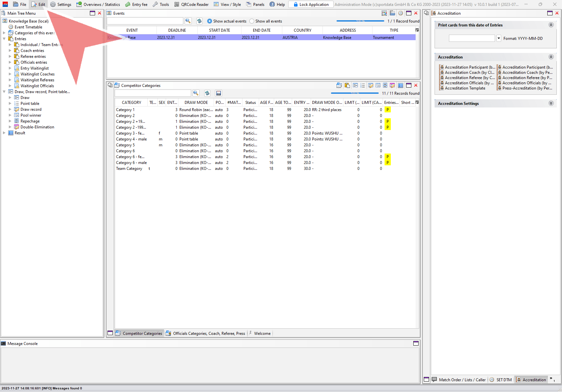
Task: Open the Overviews / Statistics menu
Action: pyautogui.click(x=98, y=4)
